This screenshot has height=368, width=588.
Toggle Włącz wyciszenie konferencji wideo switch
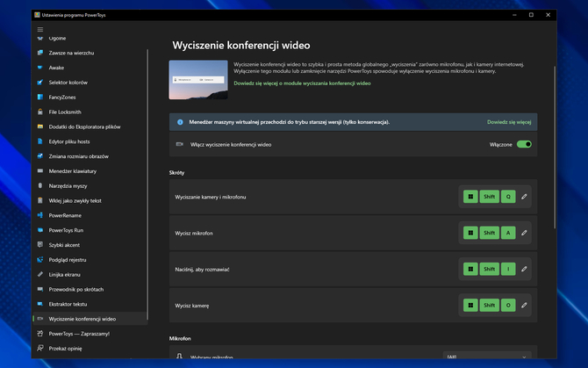(x=524, y=144)
